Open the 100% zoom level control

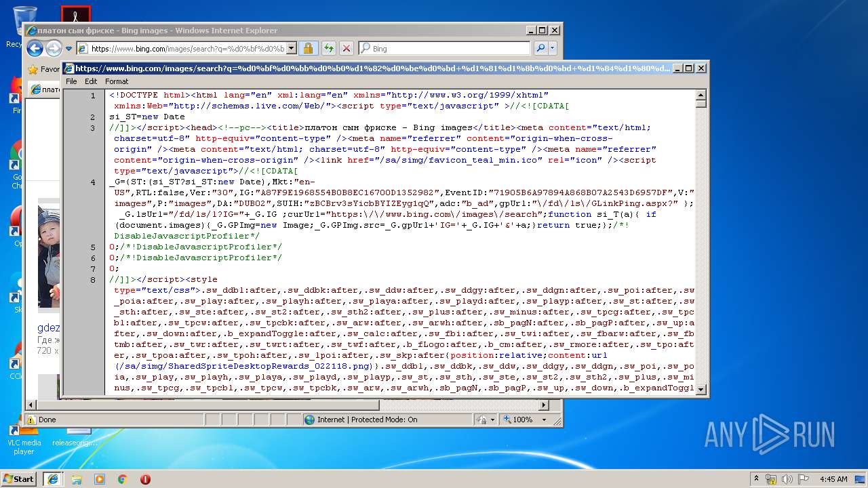[525, 420]
